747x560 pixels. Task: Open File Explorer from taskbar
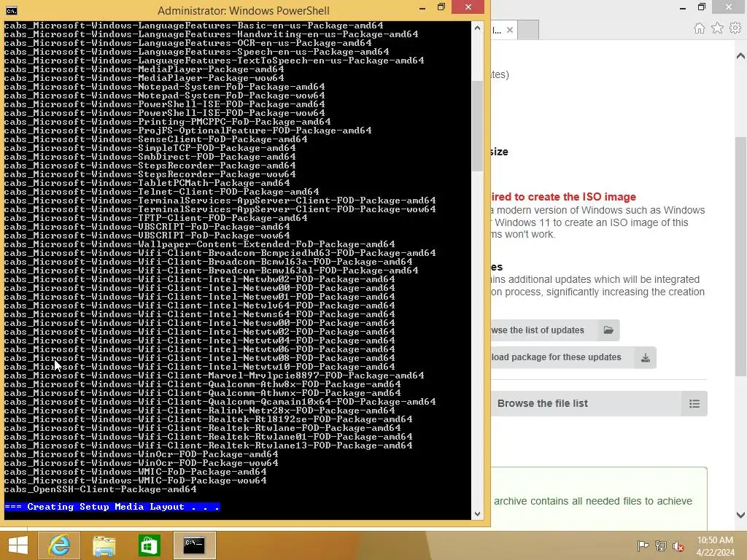104,545
